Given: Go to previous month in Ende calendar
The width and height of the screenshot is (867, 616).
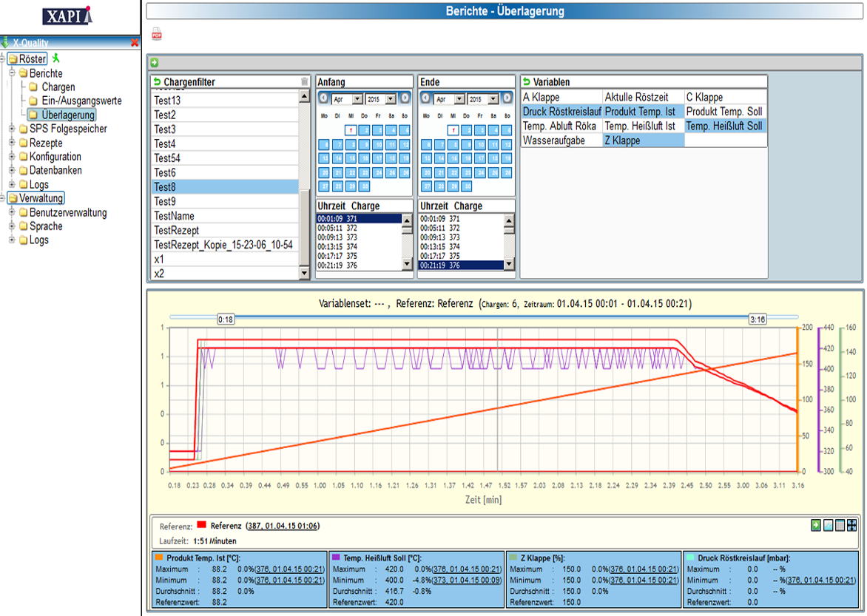Looking at the screenshot, I should (425, 98).
